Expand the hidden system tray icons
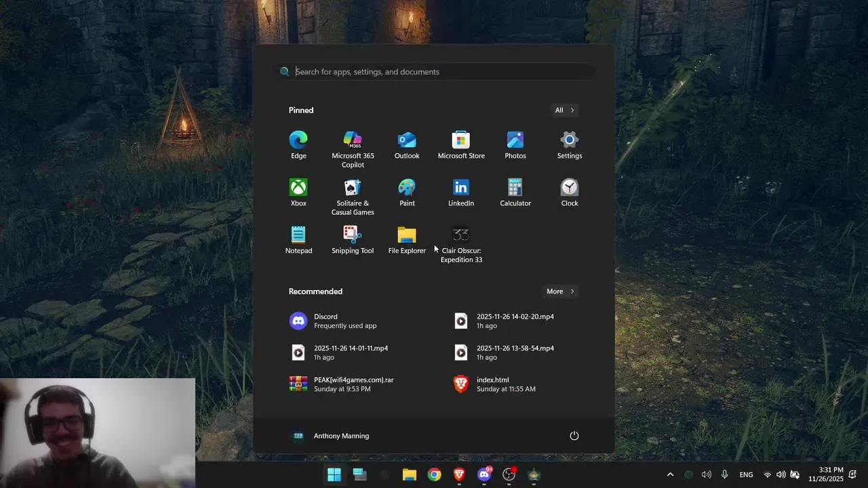868x488 pixels. click(671, 474)
